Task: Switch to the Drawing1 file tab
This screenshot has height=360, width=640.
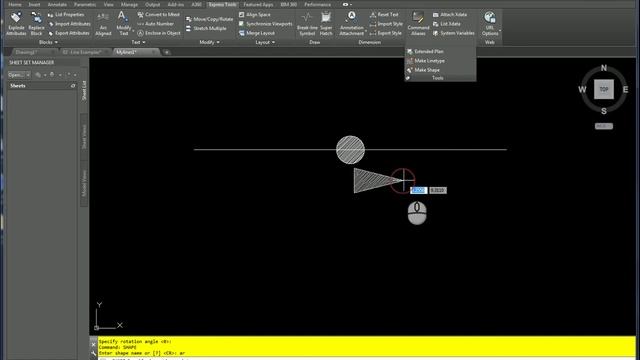Action: click(x=27, y=52)
